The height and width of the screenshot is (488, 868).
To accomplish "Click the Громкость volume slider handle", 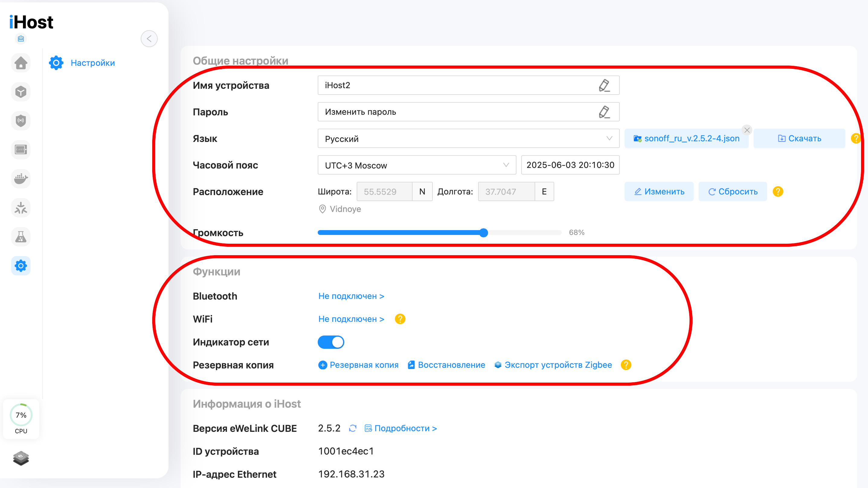I will point(484,233).
